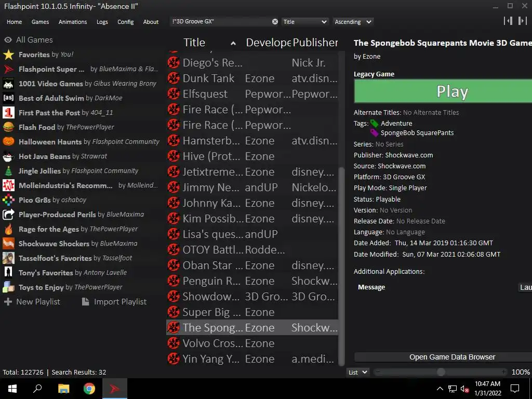Viewport: 532px width, 399px height.
Task: Click the game list vertical scrollbar
Action: pos(341,267)
